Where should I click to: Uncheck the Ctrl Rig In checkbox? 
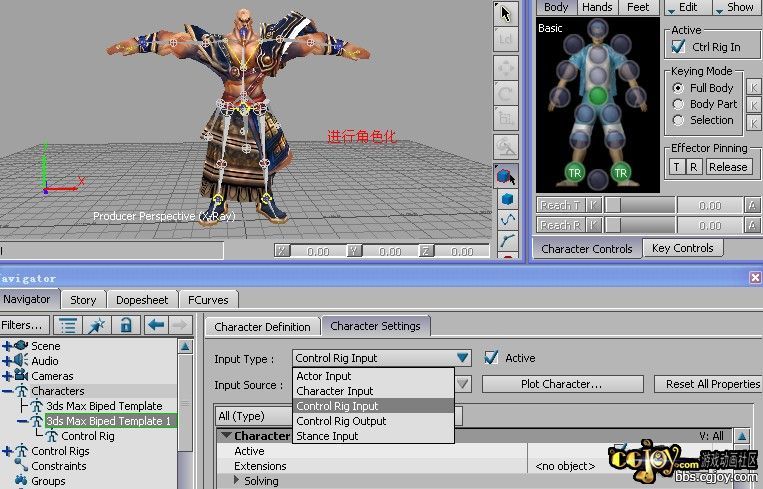pyautogui.click(x=678, y=46)
